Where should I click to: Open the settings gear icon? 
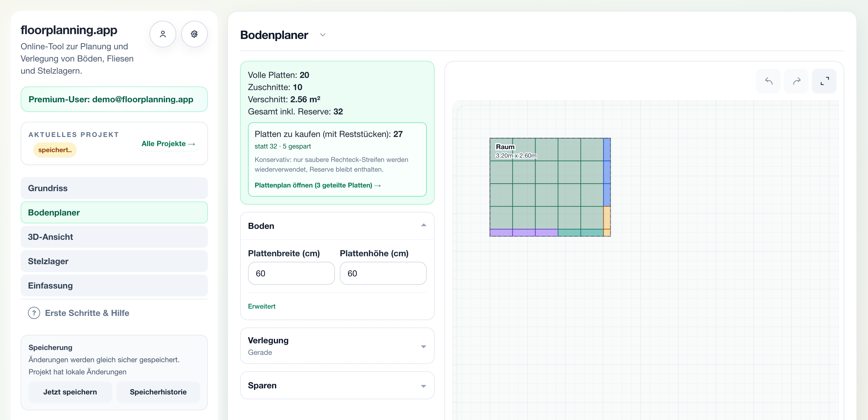tap(194, 34)
